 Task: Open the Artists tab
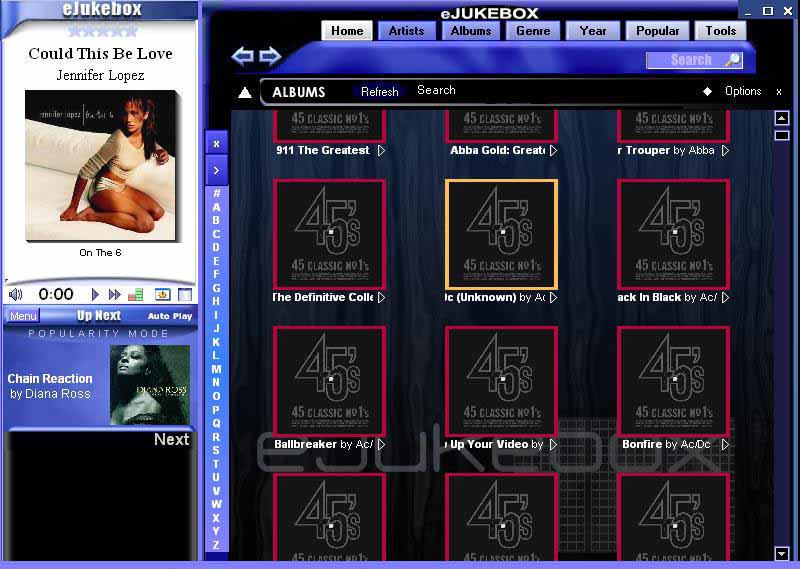coord(406,31)
